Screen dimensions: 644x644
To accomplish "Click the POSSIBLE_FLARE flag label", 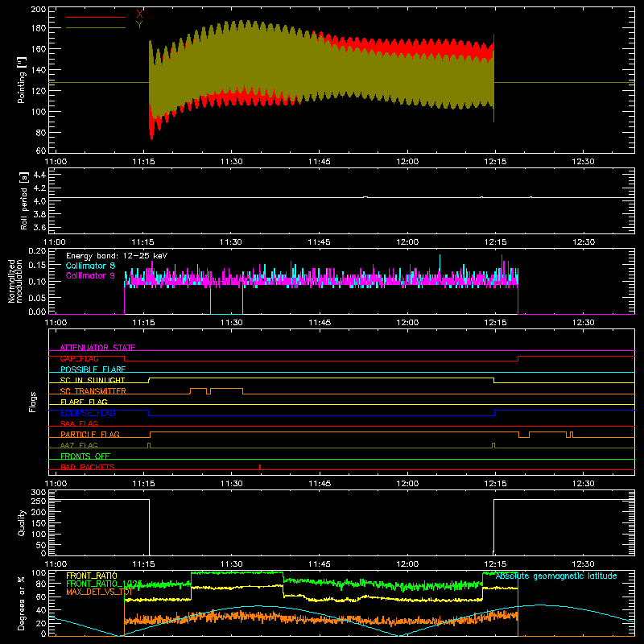I will [x=93, y=369].
